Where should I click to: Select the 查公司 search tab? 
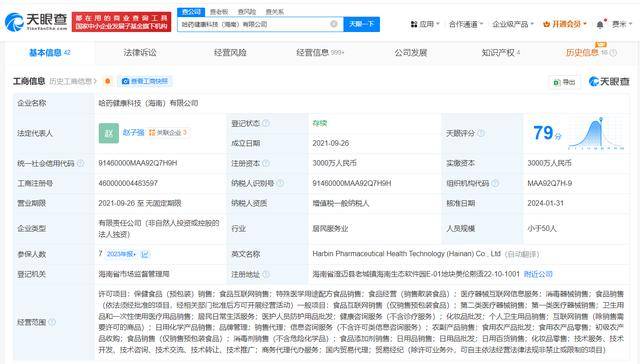point(191,12)
